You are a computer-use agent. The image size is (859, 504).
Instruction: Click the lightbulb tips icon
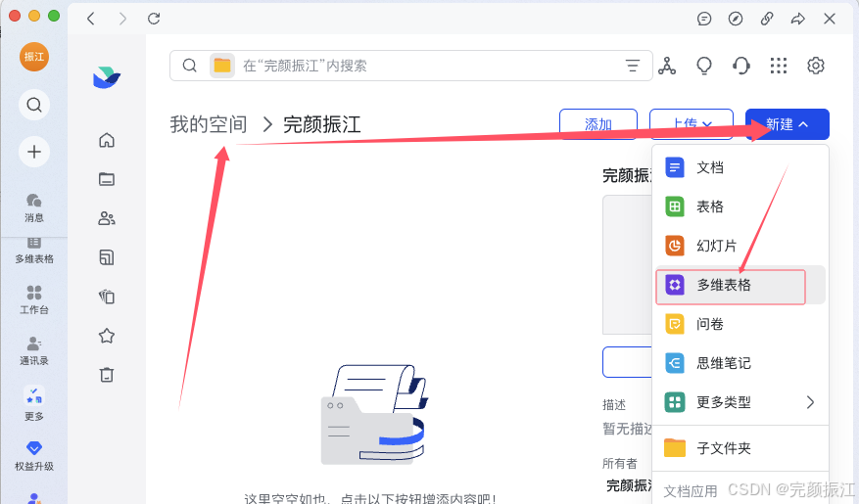click(x=704, y=66)
